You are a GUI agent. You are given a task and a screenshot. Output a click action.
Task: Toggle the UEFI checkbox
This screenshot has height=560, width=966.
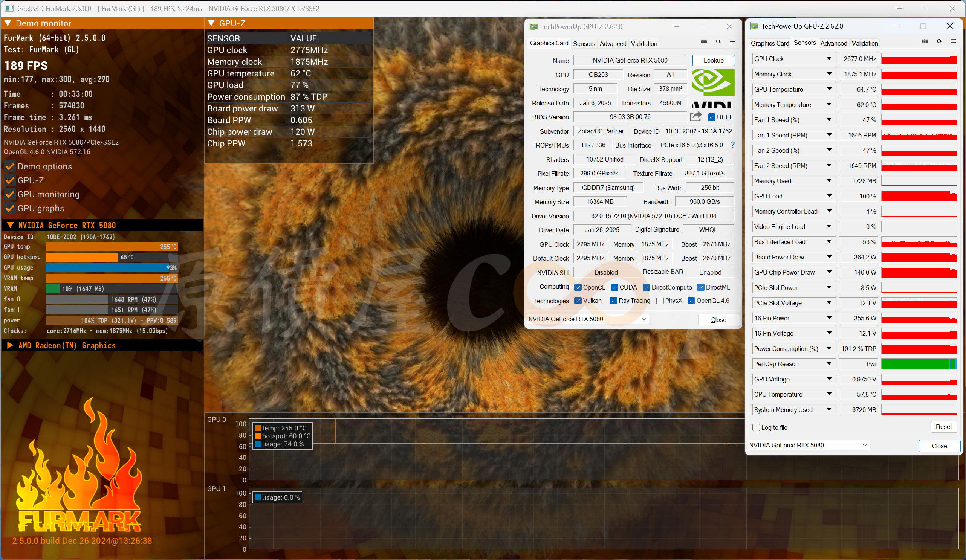(x=711, y=117)
